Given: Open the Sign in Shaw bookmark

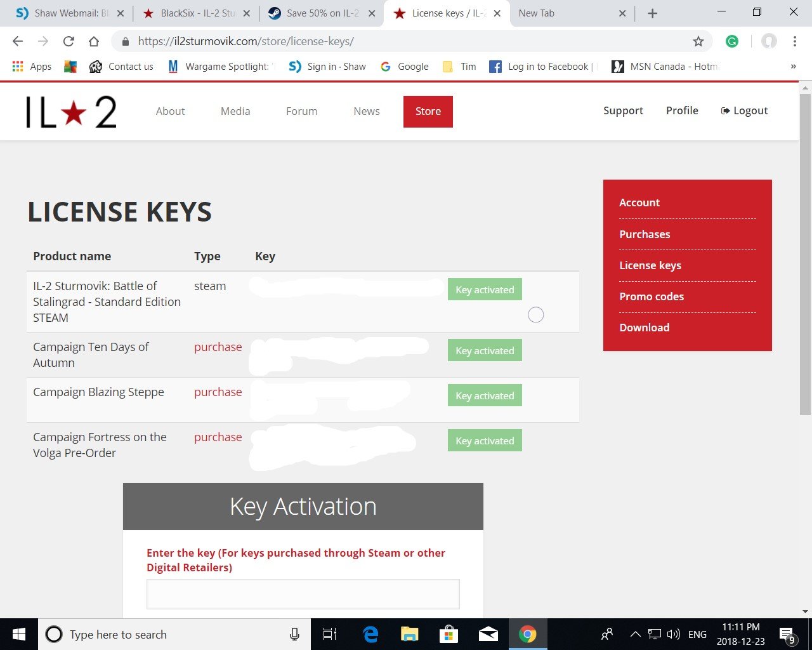Looking at the screenshot, I should 327,67.
